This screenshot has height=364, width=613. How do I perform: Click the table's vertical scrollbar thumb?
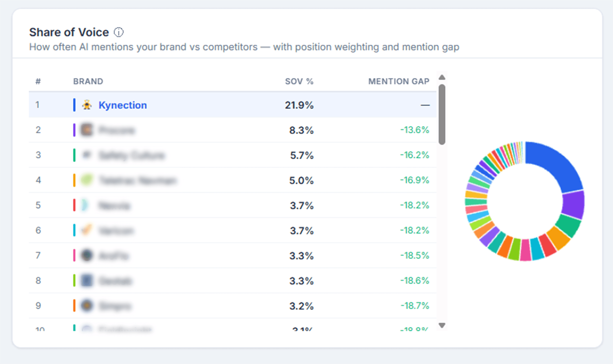pyautogui.click(x=442, y=115)
